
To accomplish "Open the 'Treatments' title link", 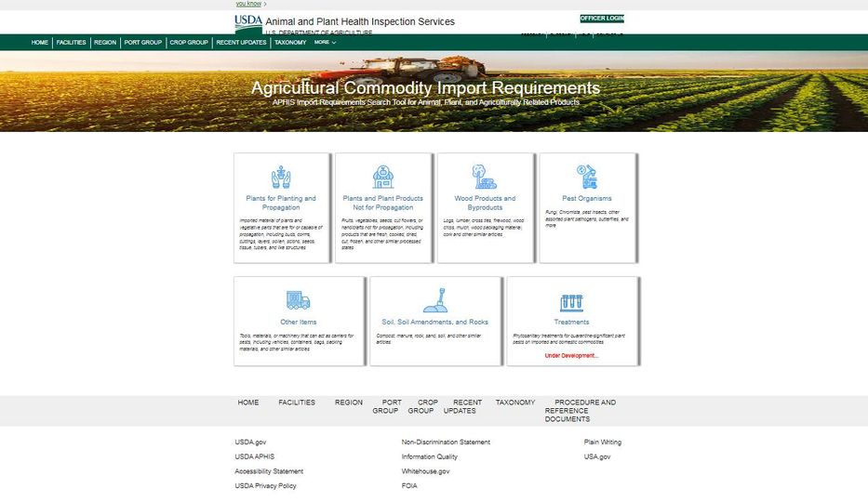I will click(571, 322).
